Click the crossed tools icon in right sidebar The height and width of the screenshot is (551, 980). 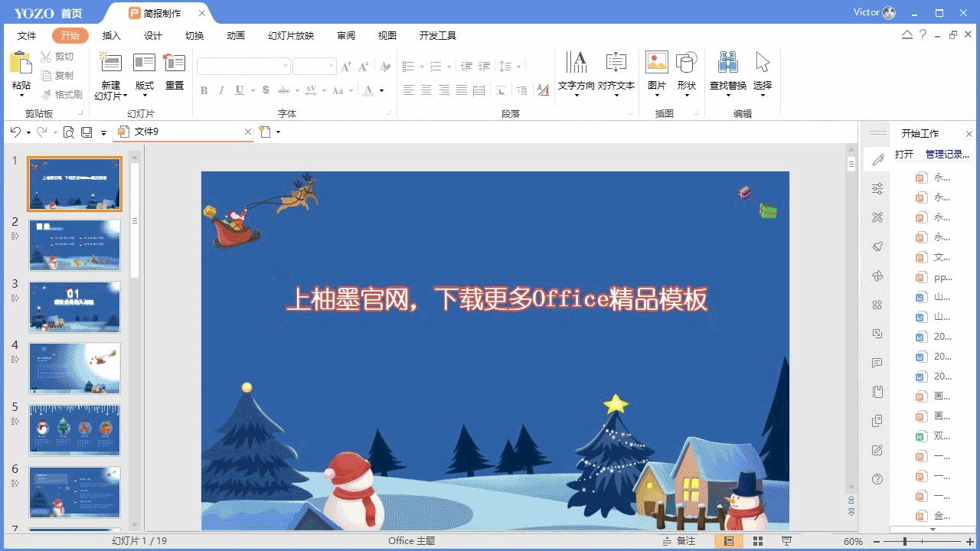click(x=877, y=217)
